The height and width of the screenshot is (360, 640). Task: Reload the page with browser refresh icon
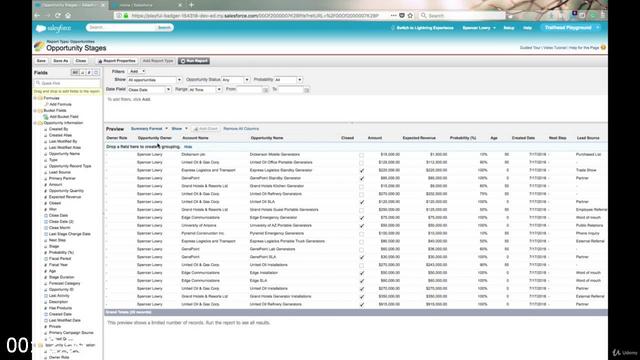click(x=58, y=16)
